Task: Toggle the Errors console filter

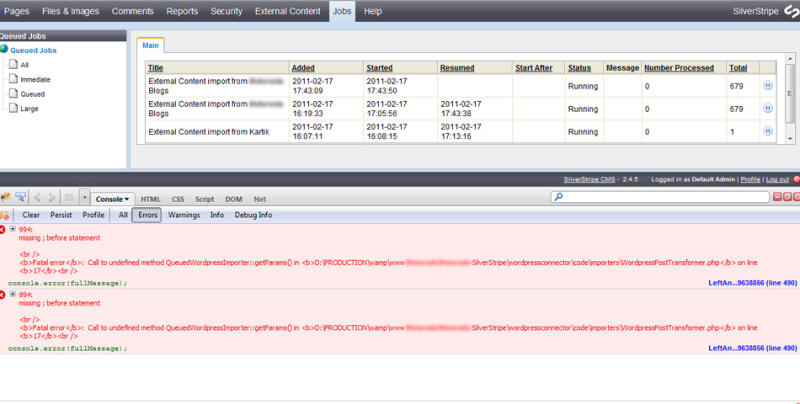Action: [x=148, y=214]
